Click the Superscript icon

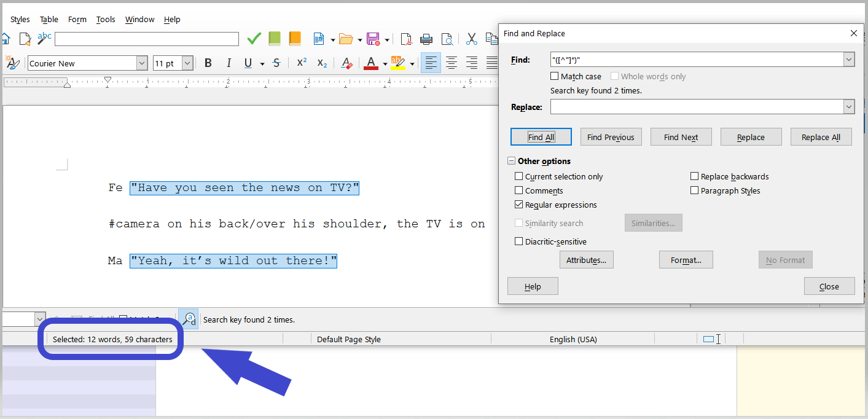pos(302,63)
